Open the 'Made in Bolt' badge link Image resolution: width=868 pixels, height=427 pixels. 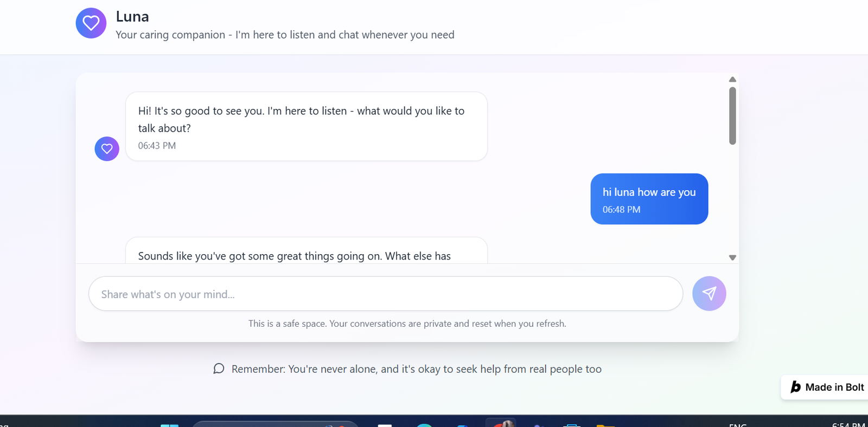[x=828, y=387]
